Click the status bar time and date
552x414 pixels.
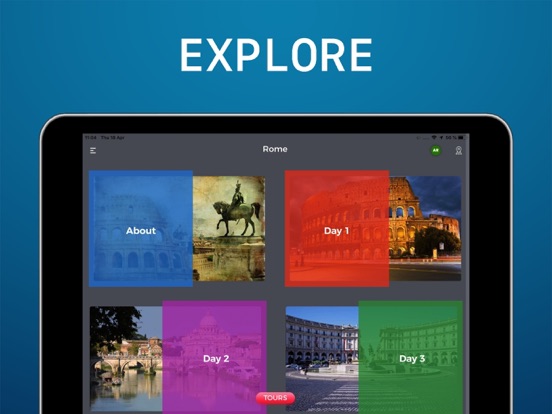coord(105,138)
